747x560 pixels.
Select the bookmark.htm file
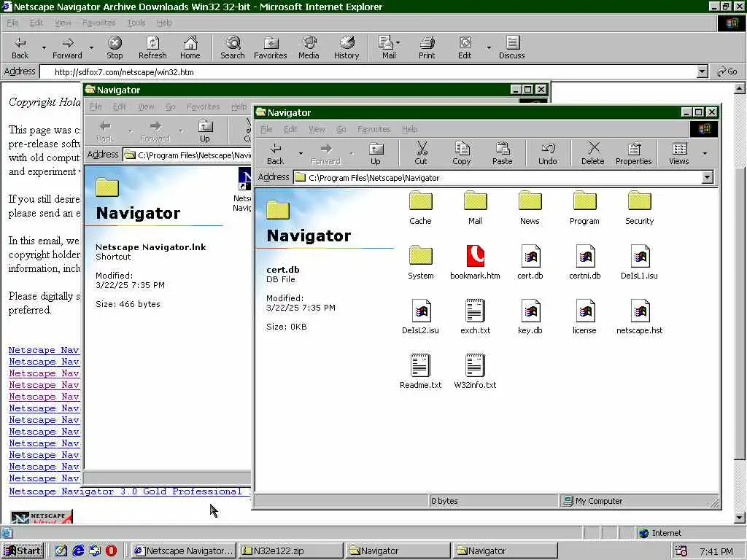tap(475, 262)
